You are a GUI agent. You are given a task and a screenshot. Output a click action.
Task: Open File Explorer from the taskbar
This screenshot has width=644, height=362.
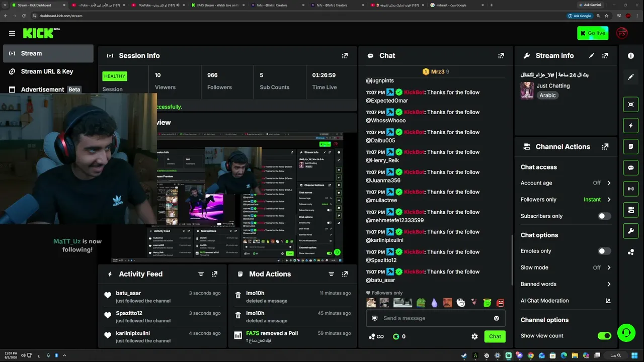point(575,355)
